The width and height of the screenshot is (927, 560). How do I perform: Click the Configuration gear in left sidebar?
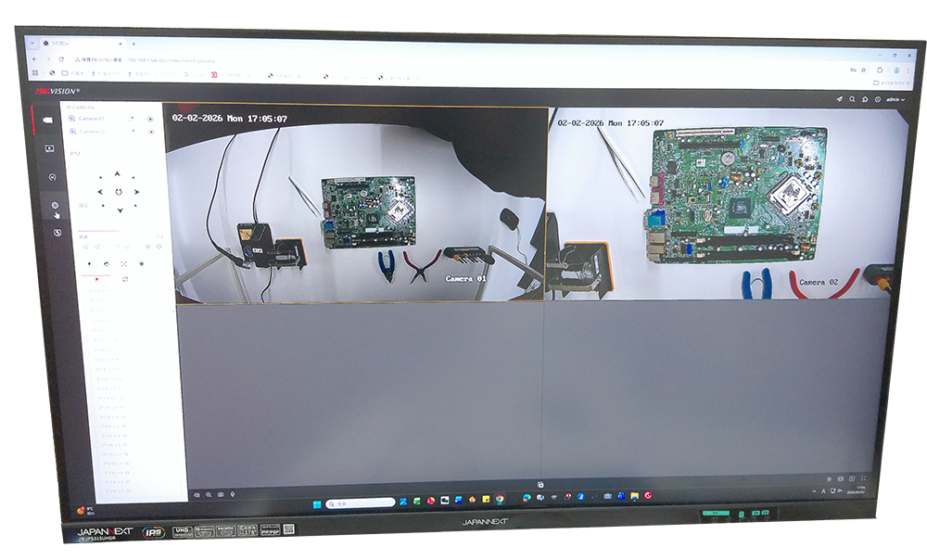coord(55,205)
